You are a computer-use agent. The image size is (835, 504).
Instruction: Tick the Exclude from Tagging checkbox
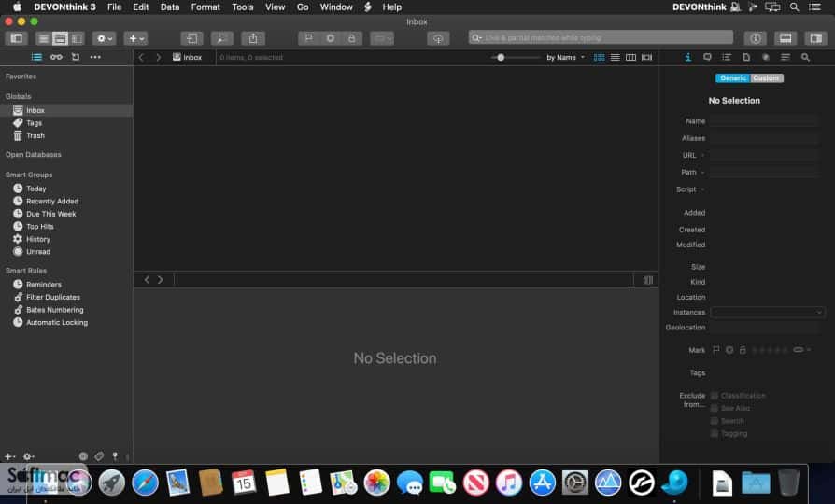click(x=715, y=434)
